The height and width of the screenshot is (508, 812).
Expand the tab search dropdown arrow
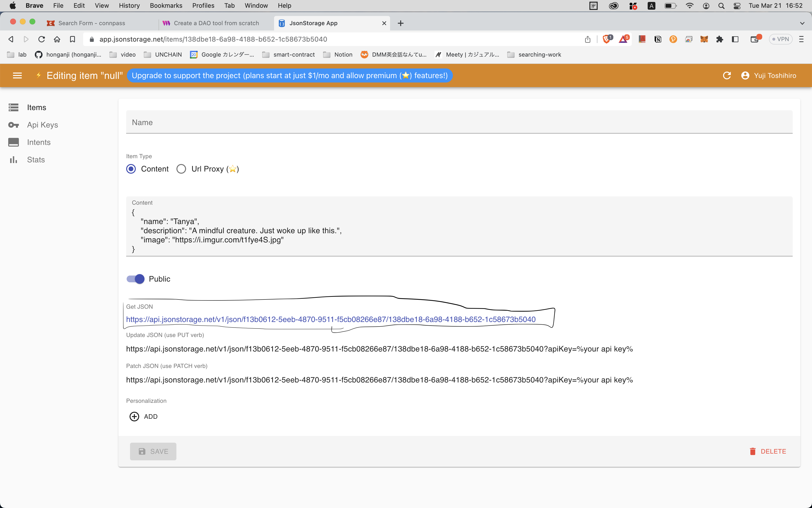[802, 23]
